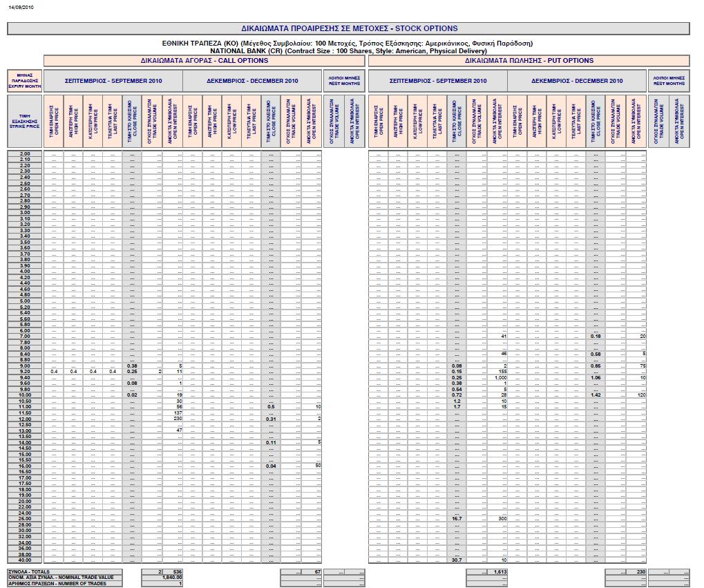The height and width of the screenshot is (588, 704).
Task: Click December put close price 1.42
Action: [596, 395]
